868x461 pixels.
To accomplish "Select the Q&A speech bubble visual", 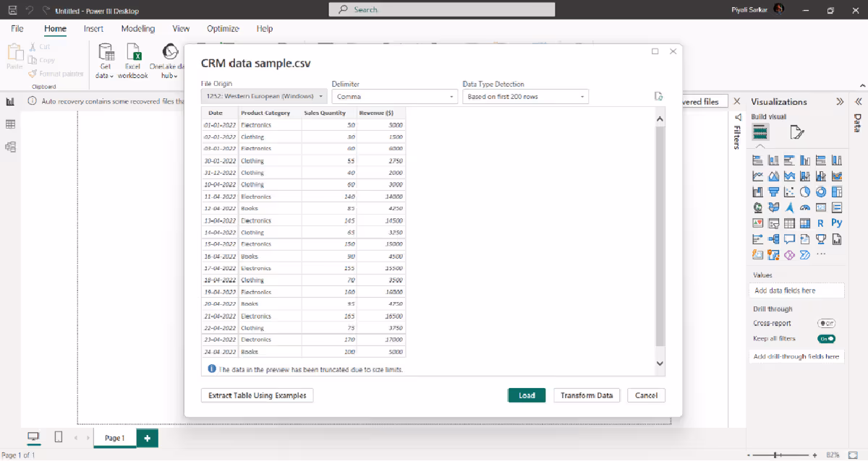I will tap(789, 239).
